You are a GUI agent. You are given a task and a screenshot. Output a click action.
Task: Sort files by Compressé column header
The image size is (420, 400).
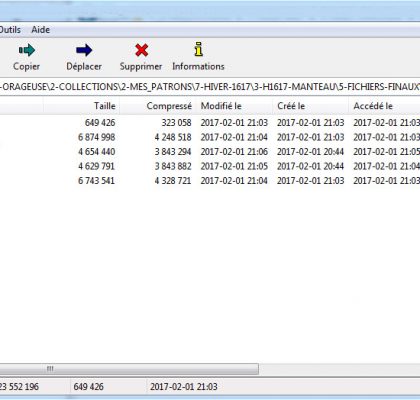click(157, 106)
